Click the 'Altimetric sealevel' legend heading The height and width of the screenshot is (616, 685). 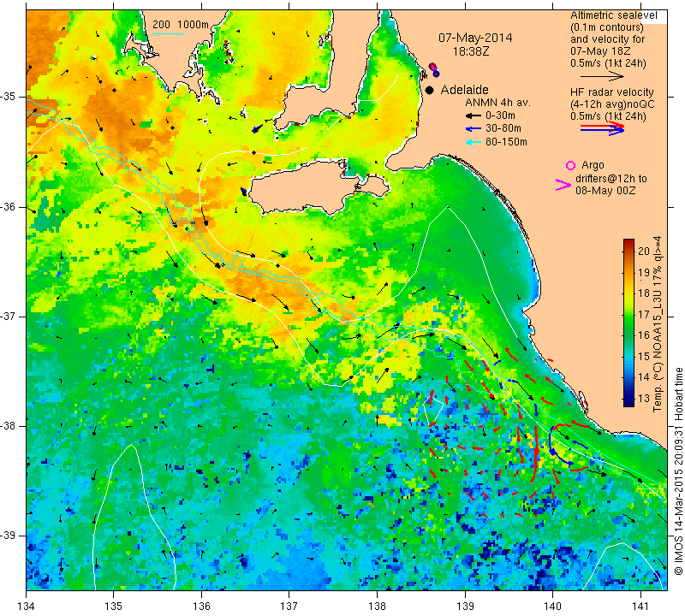[x=613, y=15]
